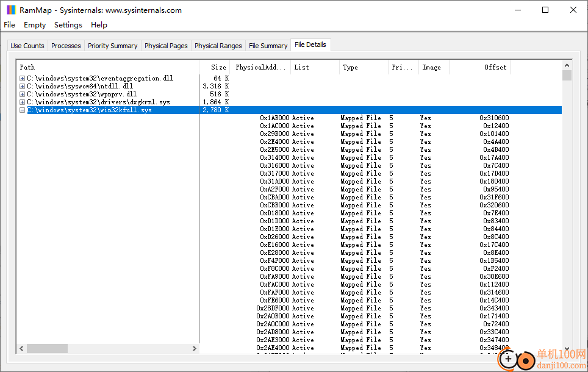Viewport: 588px width, 372px height.
Task: Open the Settings menu
Action: point(68,25)
